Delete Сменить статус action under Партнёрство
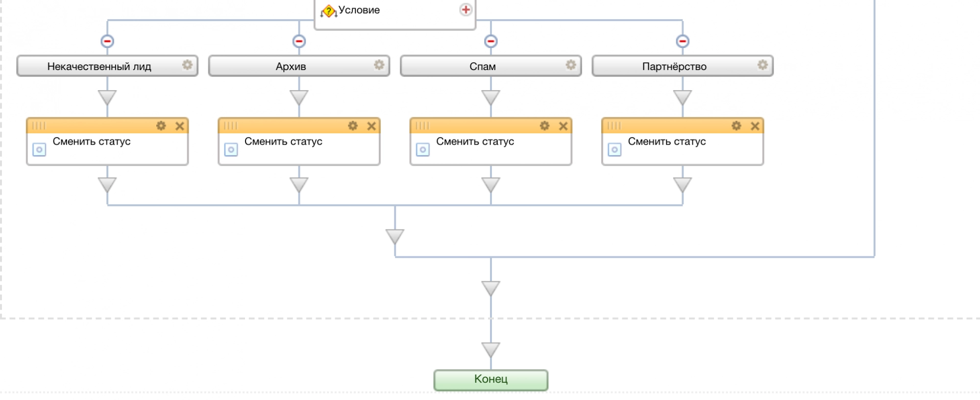 755,126
